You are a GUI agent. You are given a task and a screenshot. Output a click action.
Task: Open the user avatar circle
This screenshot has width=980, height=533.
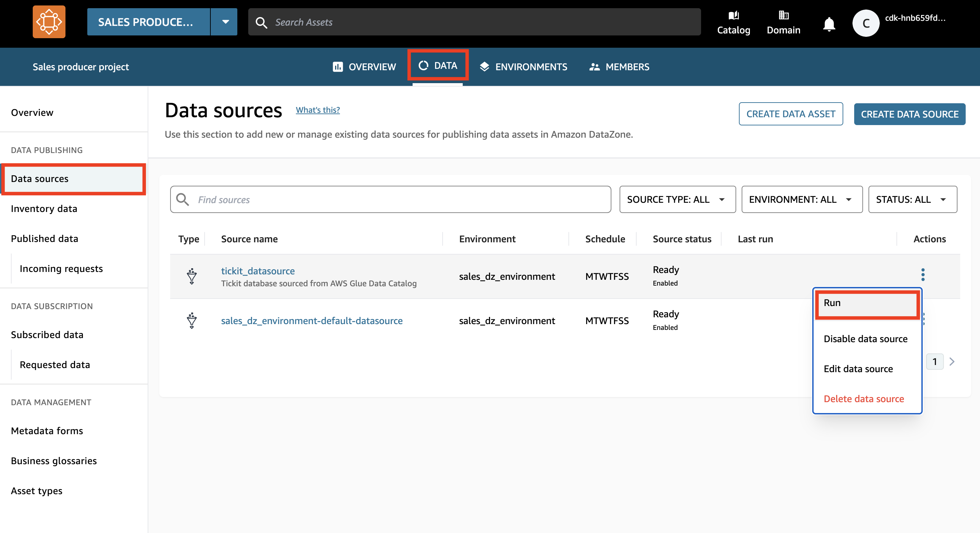[865, 23]
